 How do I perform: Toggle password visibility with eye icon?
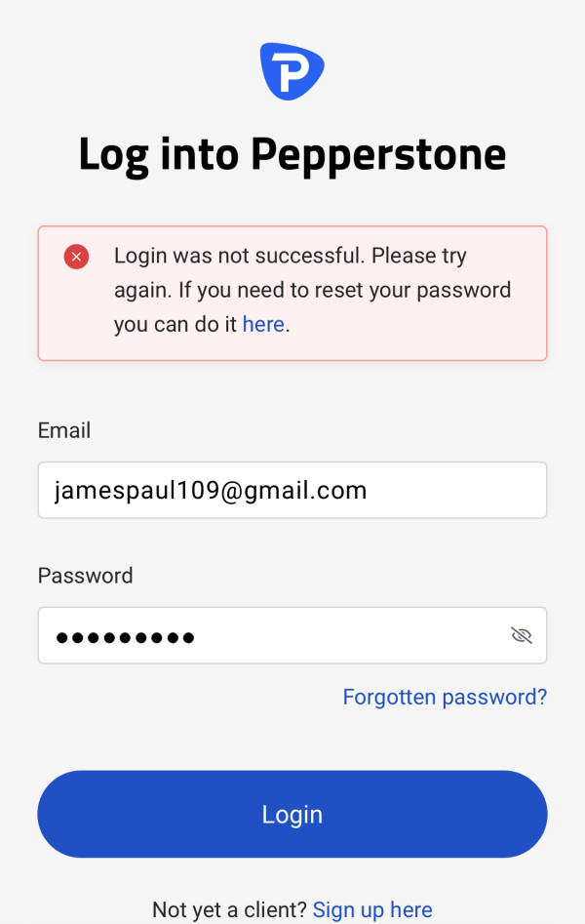pos(522,635)
